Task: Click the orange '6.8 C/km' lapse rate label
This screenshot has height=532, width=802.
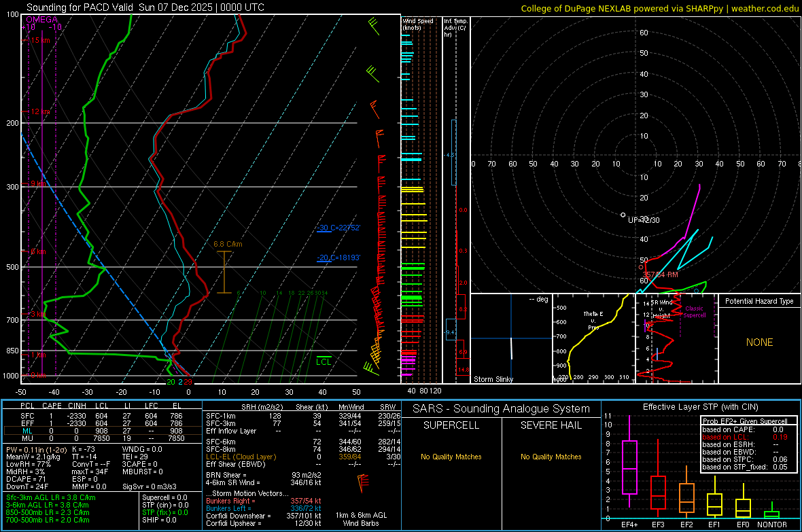Action: [x=228, y=245]
